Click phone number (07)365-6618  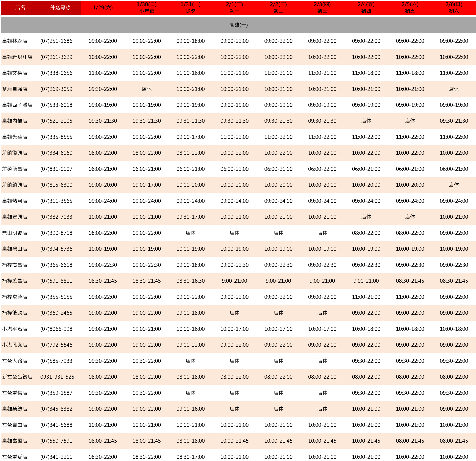56,265
